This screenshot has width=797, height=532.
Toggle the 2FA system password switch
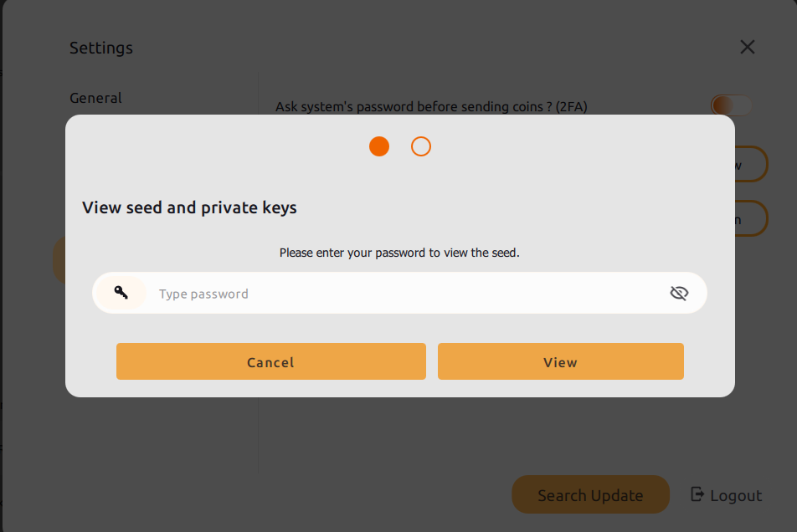pyautogui.click(x=731, y=105)
